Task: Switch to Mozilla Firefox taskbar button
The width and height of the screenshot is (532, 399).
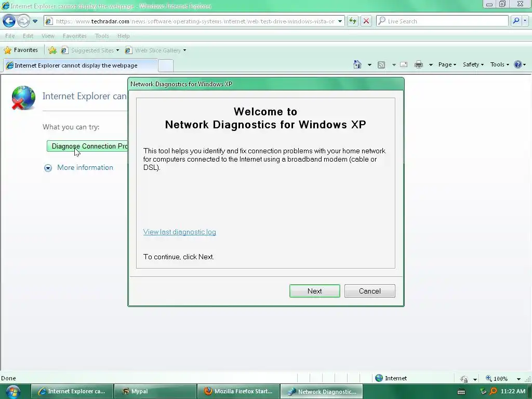Action: 238,391
